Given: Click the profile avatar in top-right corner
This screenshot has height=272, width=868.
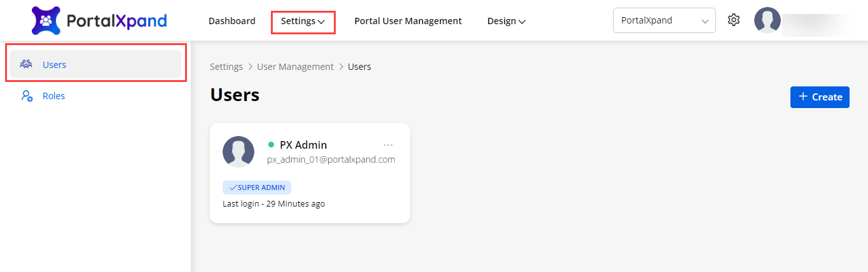Looking at the screenshot, I should pyautogui.click(x=767, y=20).
